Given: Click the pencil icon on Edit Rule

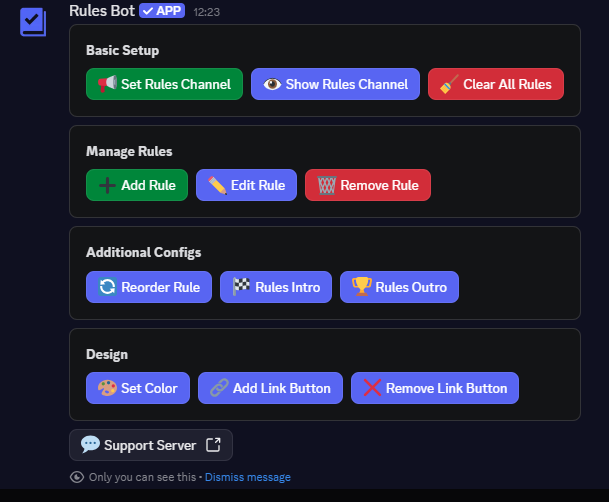Looking at the screenshot, I should [217, 185].
